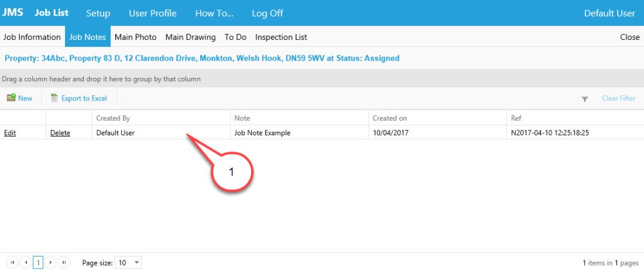Click the Export to Excel sheet icon
Image resolution: width=644 pixels, height=270 pixels.
coord(54,98)
